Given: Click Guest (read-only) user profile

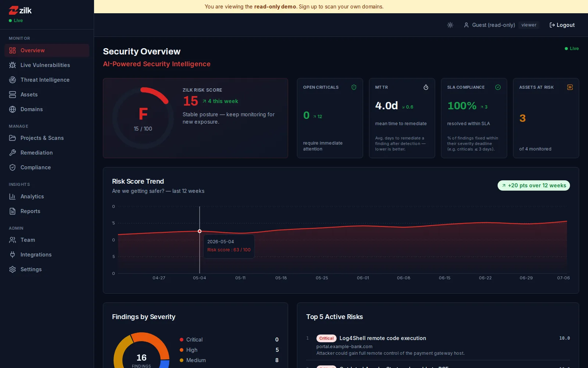Looking at the screenshot, I should click(490, 25).
